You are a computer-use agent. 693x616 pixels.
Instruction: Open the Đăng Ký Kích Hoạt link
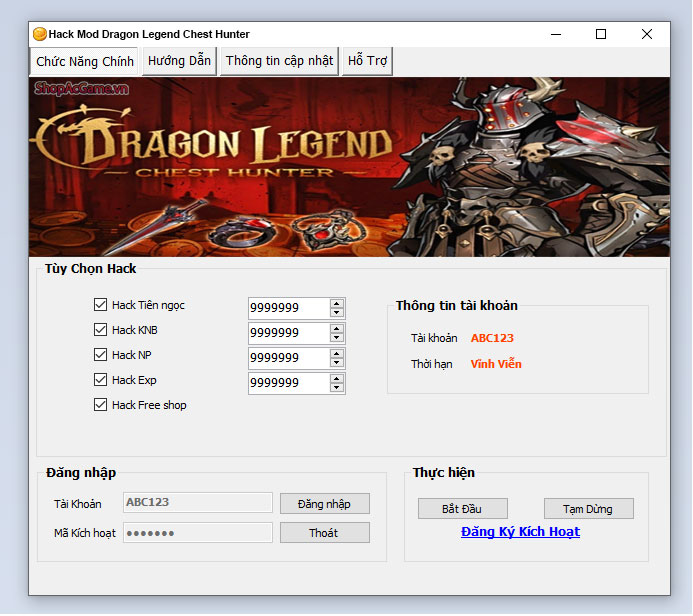click(x=520, y=532)
